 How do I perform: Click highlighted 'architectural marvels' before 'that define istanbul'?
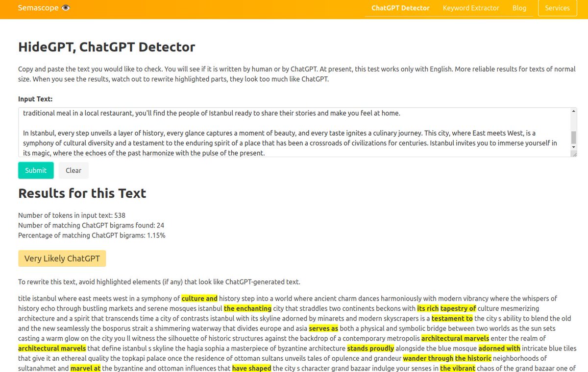[x=52, y=349]
